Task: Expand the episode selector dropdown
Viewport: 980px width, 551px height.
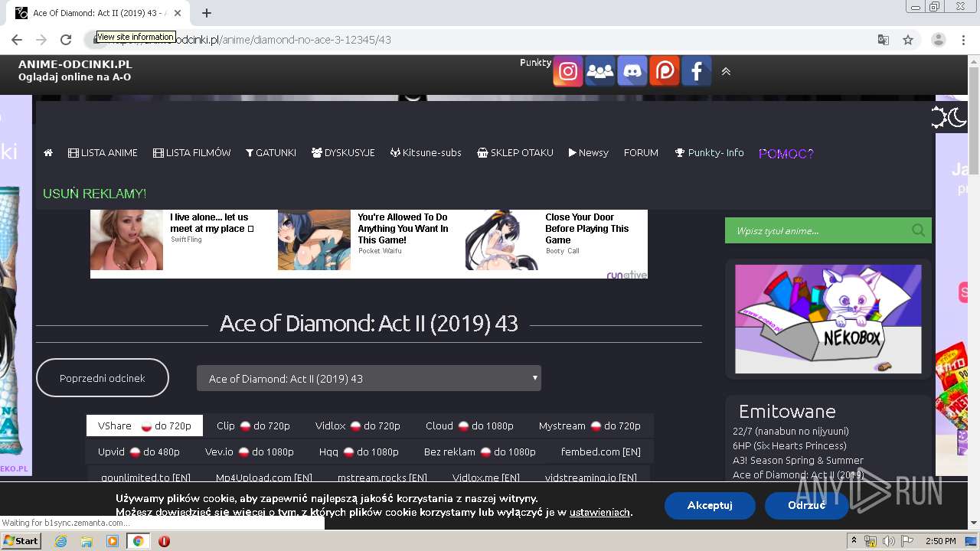Action: 369,378
